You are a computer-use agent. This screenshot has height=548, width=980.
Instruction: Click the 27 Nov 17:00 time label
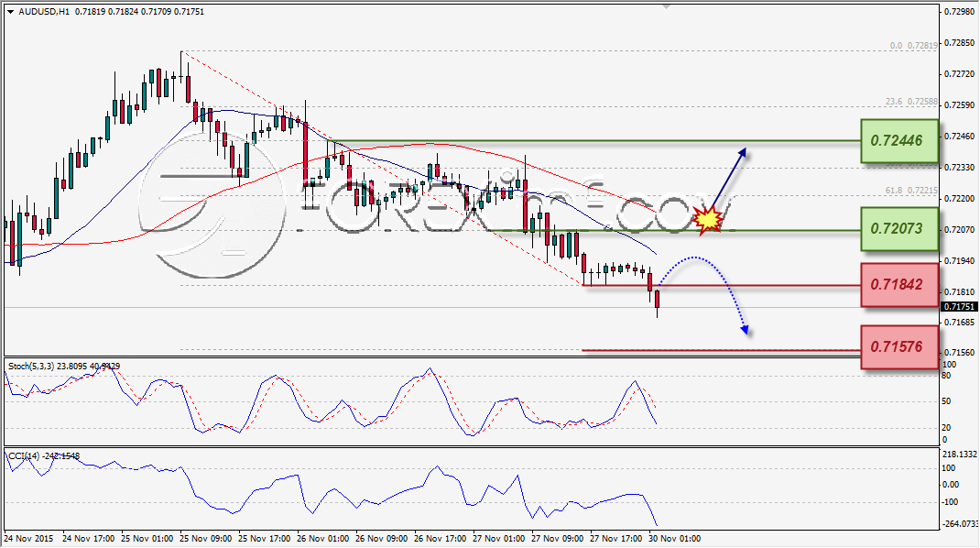616,539
